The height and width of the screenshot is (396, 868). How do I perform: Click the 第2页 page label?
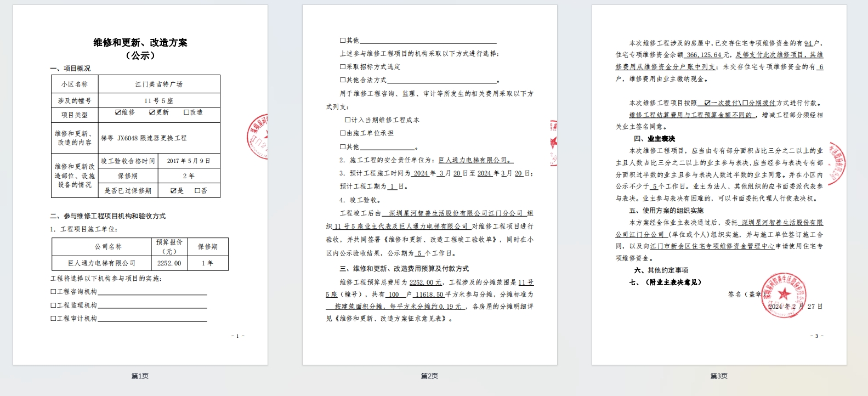pyautogui.click(x=429, y=376)
